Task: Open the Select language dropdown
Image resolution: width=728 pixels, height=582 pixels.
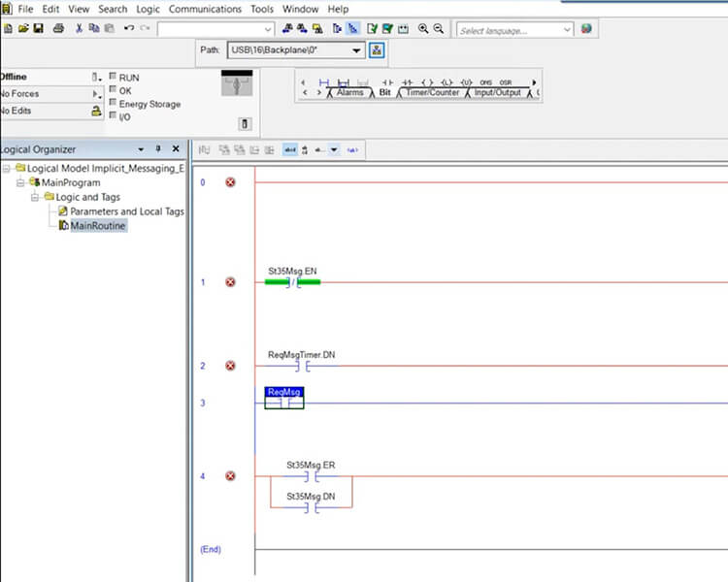Action: [567, 30]
